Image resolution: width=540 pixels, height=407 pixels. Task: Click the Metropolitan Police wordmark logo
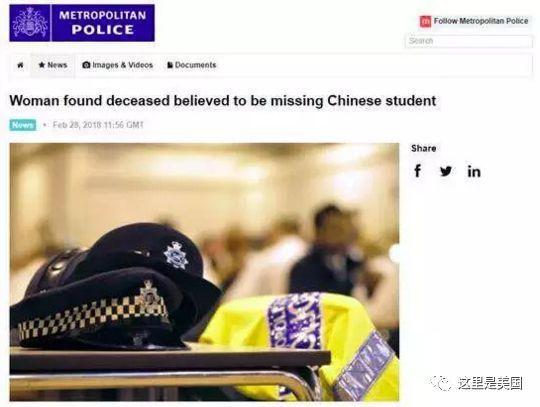[103, 23]
